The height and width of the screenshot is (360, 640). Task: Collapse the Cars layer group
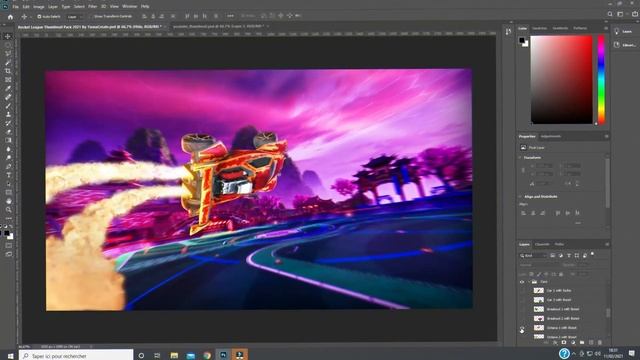[529, 282]
